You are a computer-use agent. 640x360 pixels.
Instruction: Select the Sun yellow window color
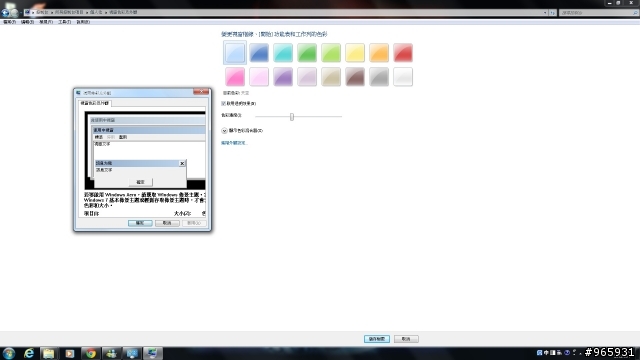click(x=355, y=53)
